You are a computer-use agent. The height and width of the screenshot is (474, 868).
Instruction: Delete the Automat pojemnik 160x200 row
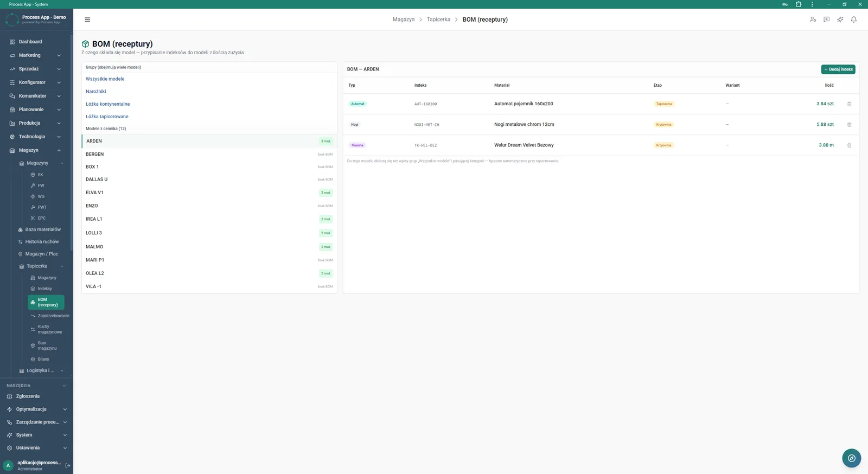pyautogui.click(x=849, y=104)
